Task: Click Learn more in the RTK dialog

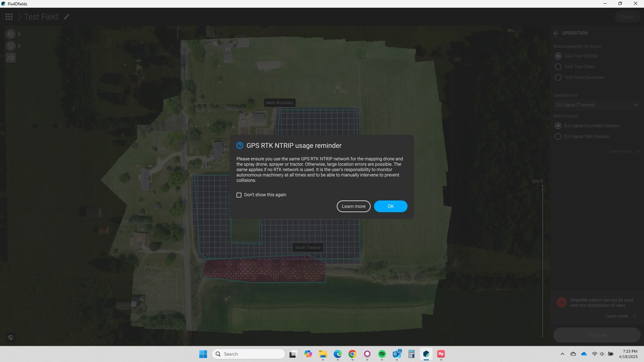Action: (353, 206)
